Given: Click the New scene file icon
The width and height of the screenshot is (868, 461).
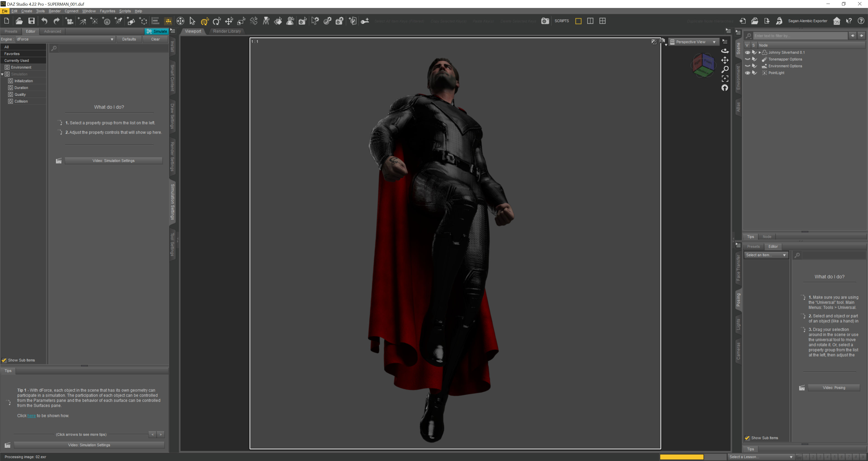Looking at the screenshot, I should click(x=6, y=21).
